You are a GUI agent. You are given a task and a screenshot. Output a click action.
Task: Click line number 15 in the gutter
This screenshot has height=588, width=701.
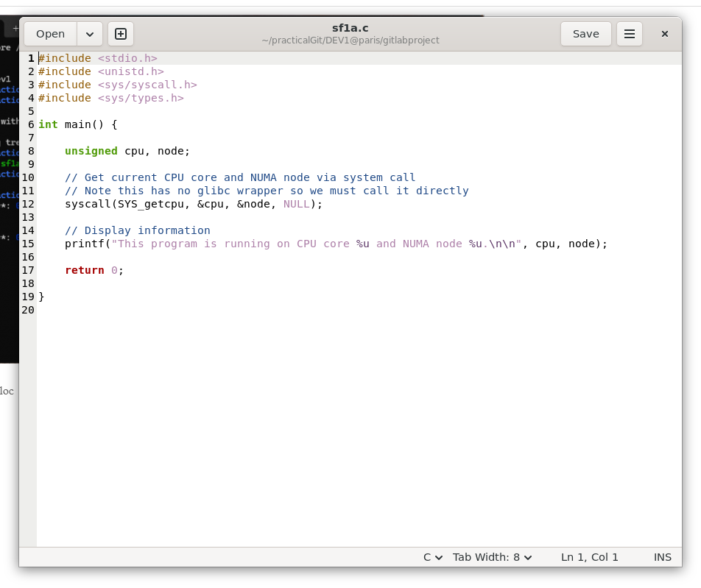pyautogui.click(x=28, y=244)
